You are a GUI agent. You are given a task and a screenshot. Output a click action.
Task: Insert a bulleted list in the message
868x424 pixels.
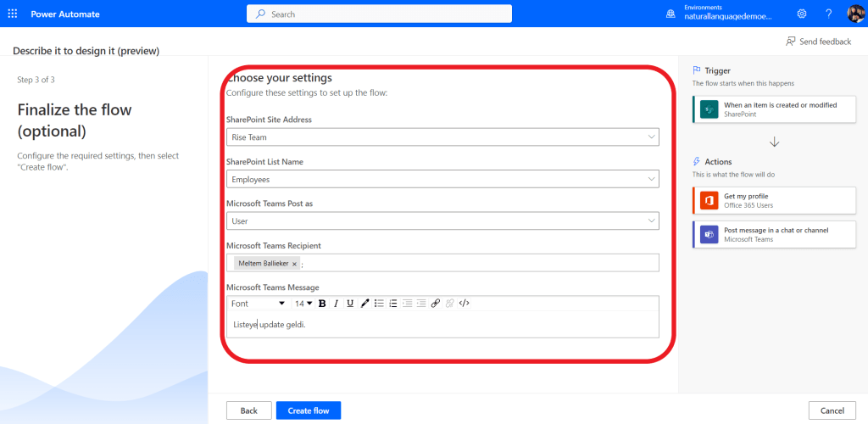click(379, 304)
